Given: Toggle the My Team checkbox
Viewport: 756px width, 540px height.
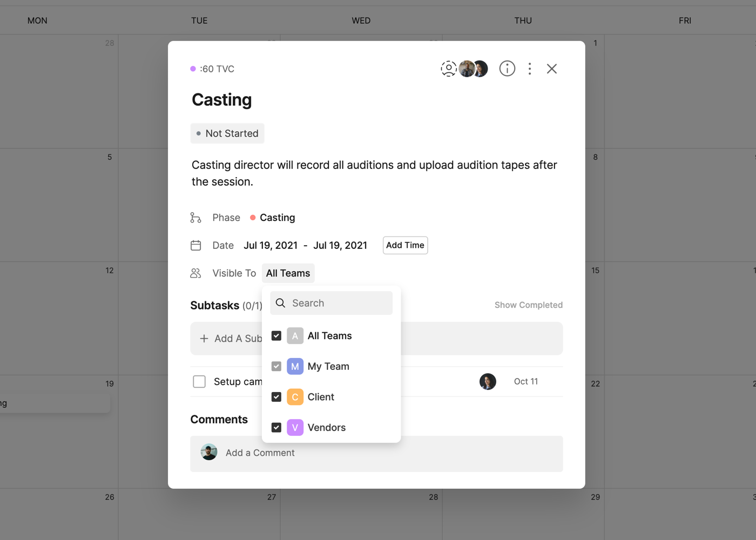Looking at the screenshot, I should 276,366.
